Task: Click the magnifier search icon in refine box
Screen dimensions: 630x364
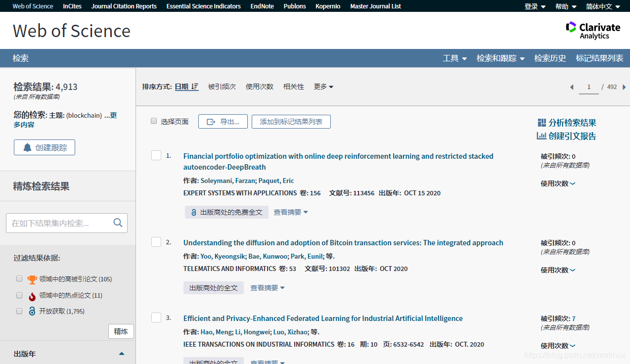Action: click(118, 223)
